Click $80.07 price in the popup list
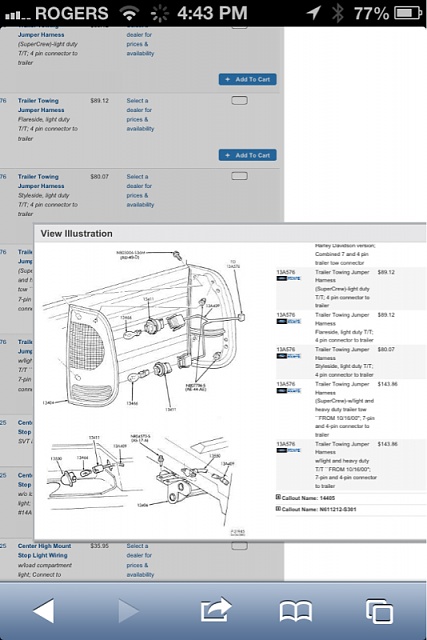Screen dimensions: 427x640 pyautogui.click(x=386, y=349)
